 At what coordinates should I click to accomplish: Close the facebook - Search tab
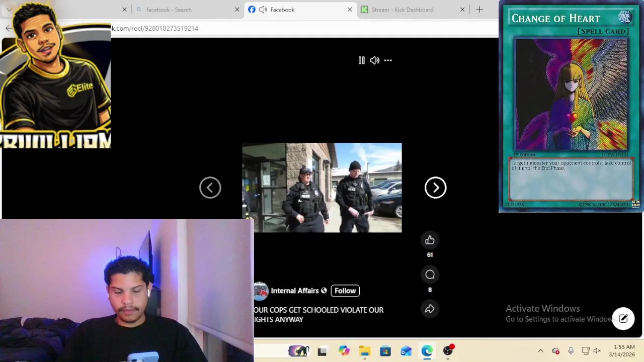[237, 10]
